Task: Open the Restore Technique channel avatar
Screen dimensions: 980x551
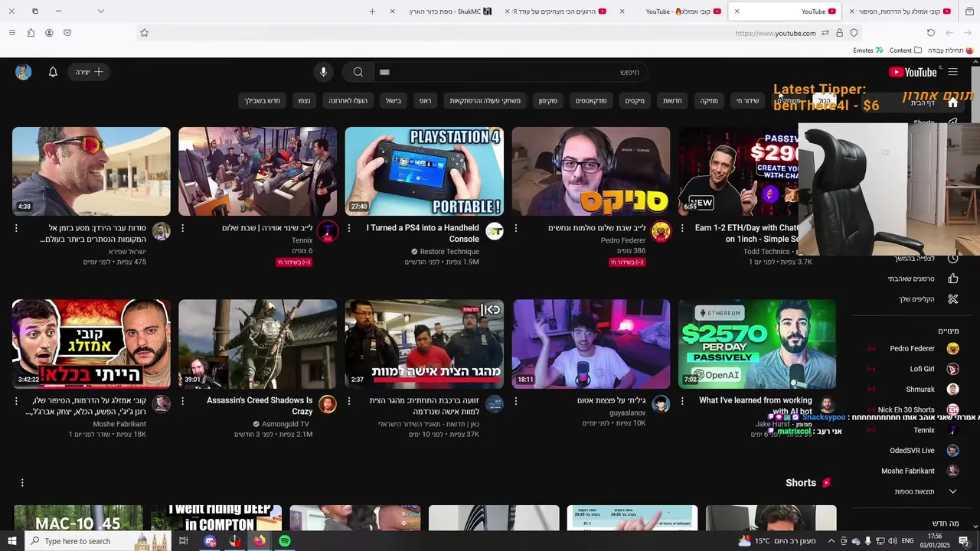Action: [494, 231]
